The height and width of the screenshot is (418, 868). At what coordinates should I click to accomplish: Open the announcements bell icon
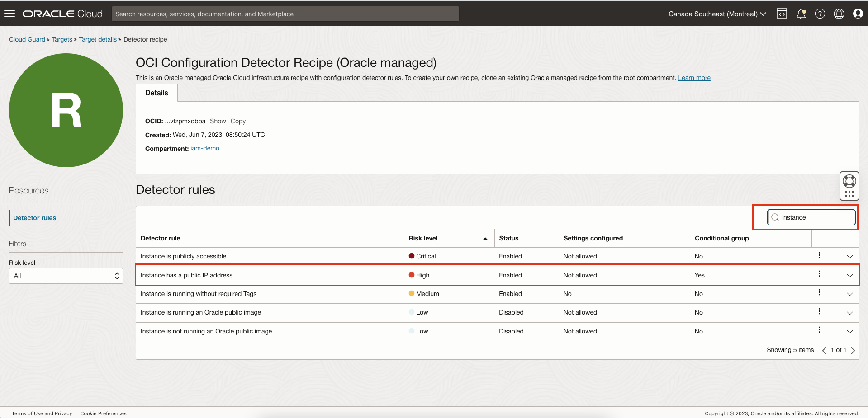[x=801, y=14]
